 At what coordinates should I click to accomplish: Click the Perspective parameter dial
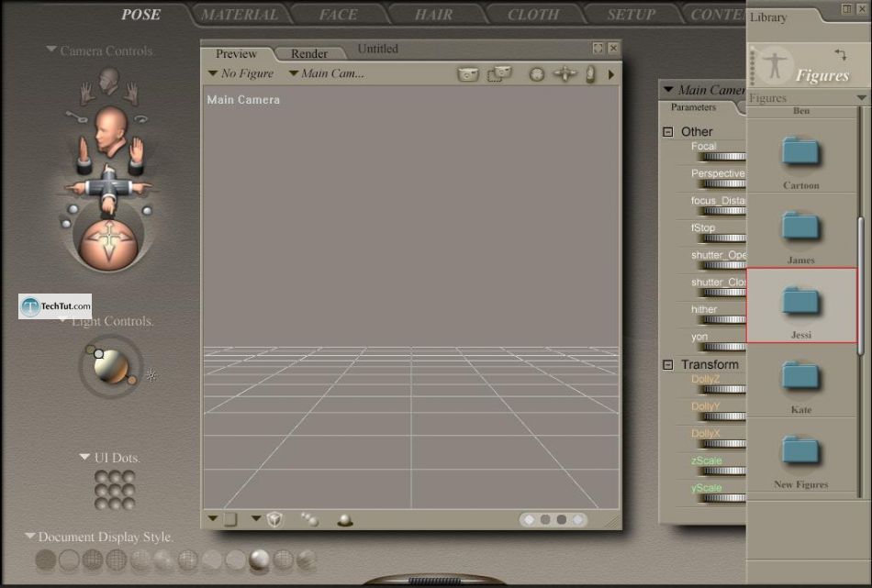tap(723, 184)
